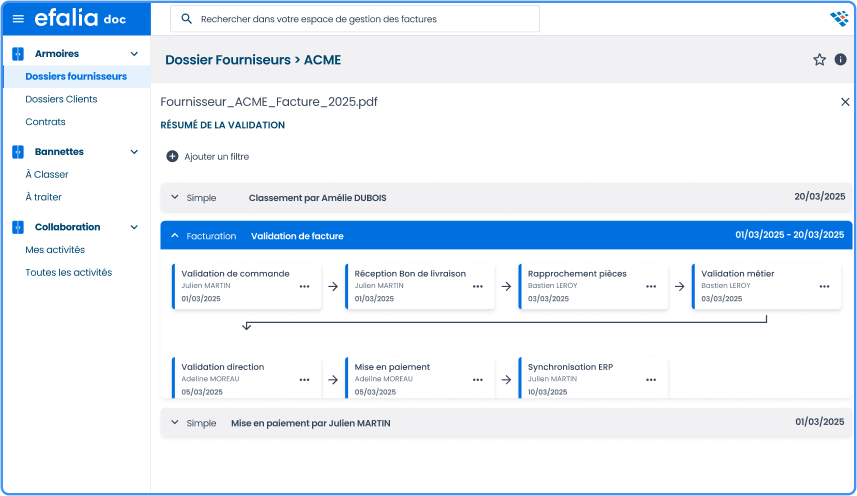Click the 20/03/2025 date on Classement row
The height and width of the screenshot is (496, 857).
820,197
